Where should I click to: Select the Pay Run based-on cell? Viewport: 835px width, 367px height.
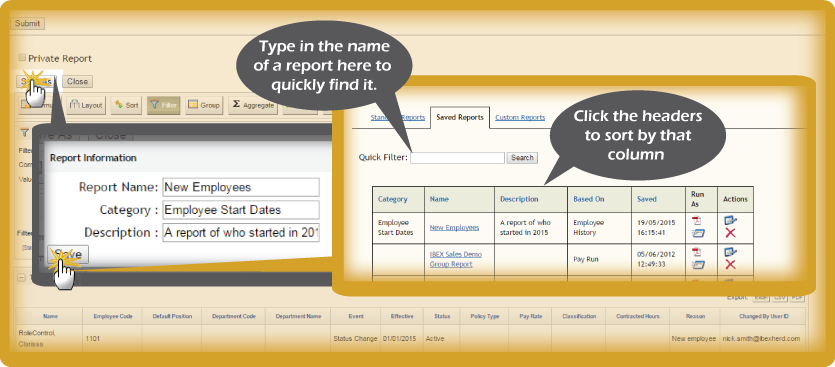tap(599, 259)
